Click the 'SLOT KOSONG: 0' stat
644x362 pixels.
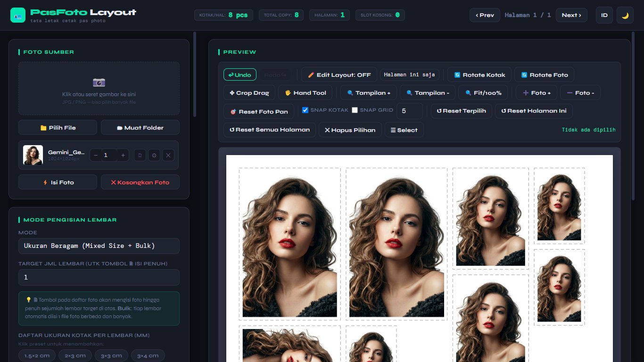380,15
